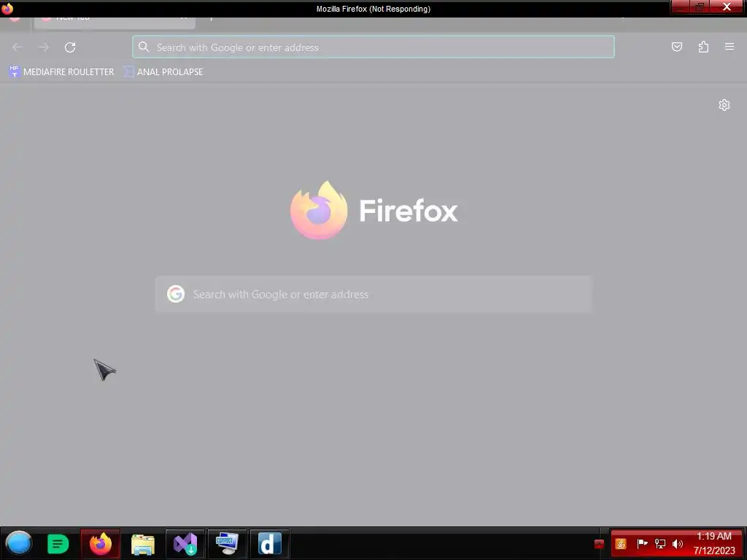Go forward using the forward arrow
Viewport: 747px width, 560px height.
44,47
